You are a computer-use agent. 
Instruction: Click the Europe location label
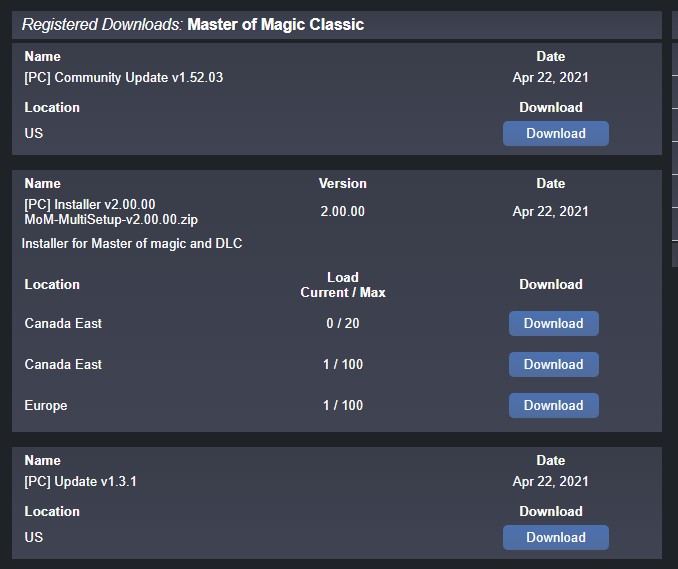click(x=46, y=406)
